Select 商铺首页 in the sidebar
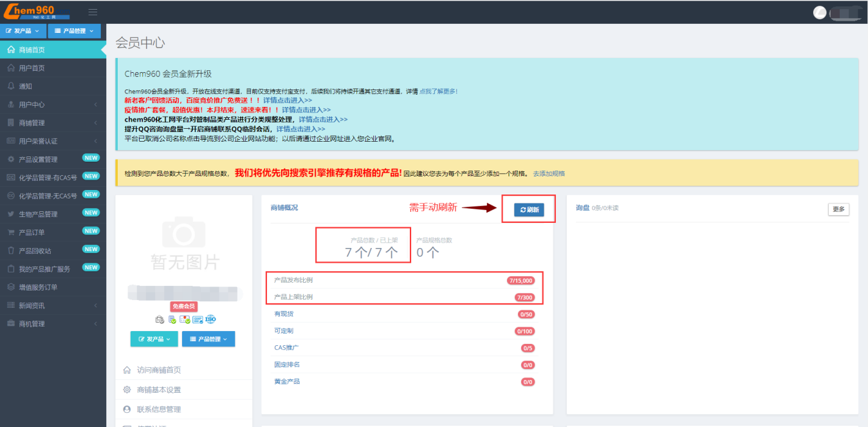868x427 pixels. pyautogui.click(x=53, y=50)
